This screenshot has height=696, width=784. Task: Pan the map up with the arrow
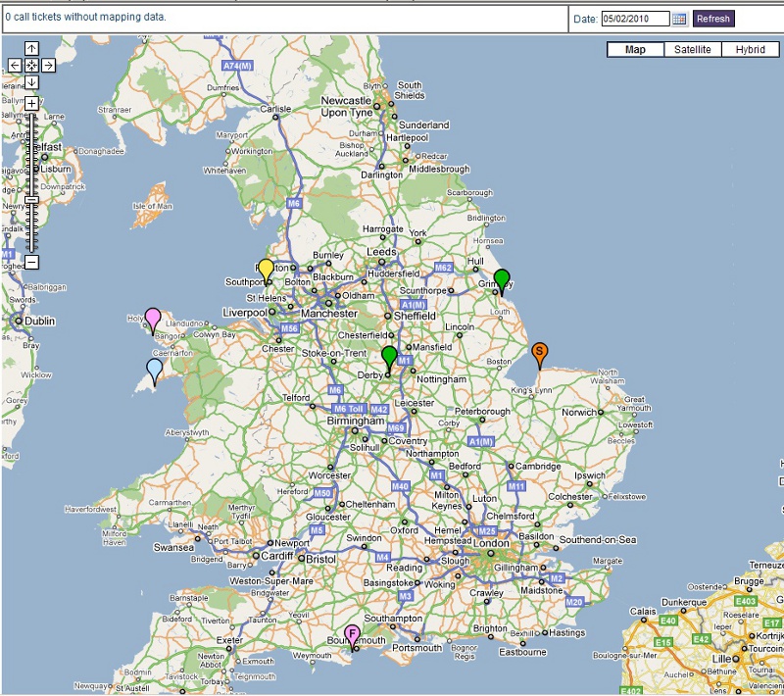click(x=31, y=48)
